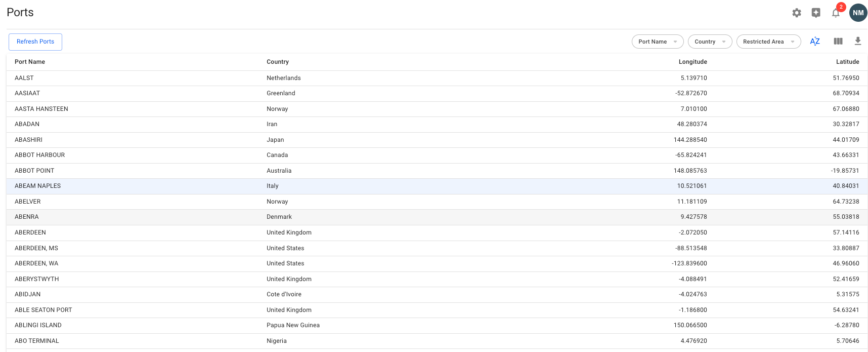
Task: Sort by the Port Name column header
Action: [x=30, y=62]
